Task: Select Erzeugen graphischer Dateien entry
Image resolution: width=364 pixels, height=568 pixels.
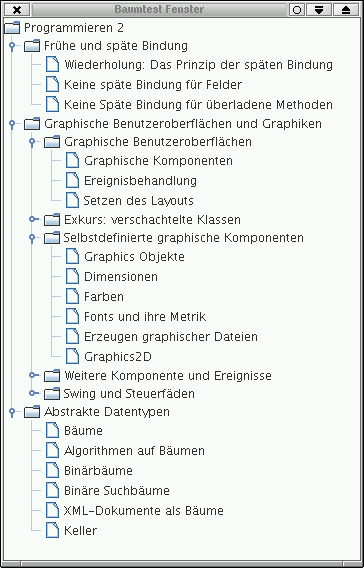Action: pos(171,337)
